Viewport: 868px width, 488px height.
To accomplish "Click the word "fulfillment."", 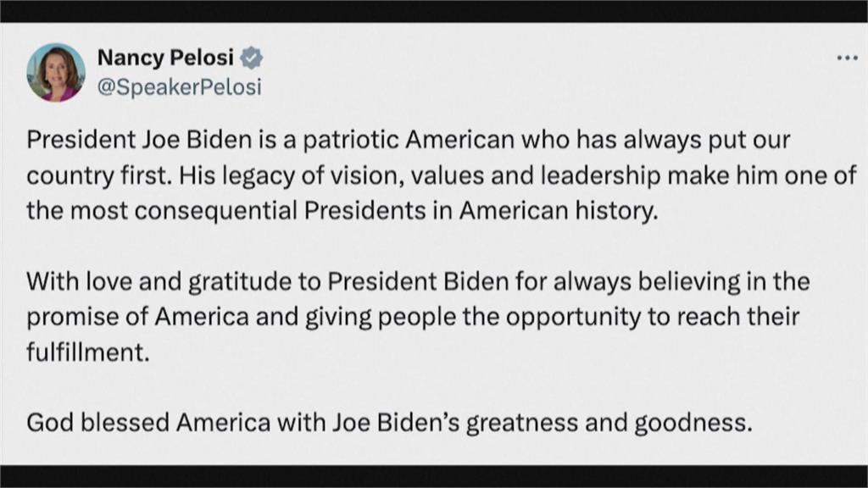I will [x=88, y=352].
